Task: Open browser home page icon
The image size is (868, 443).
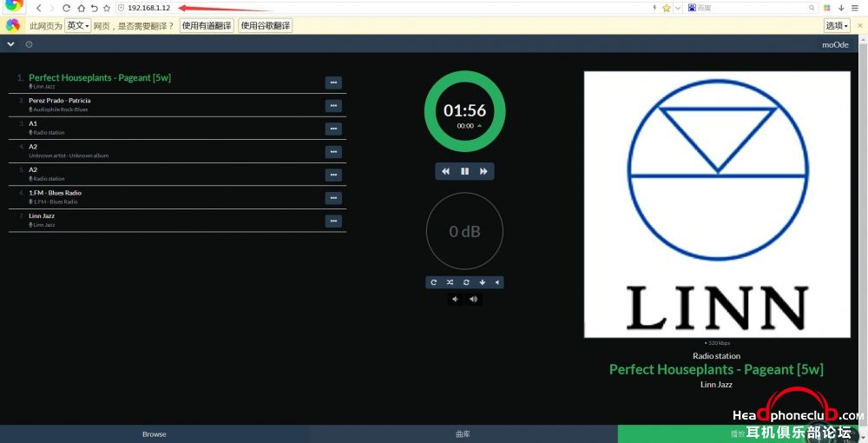Action: pyautogui.click(x=81, y=8)
